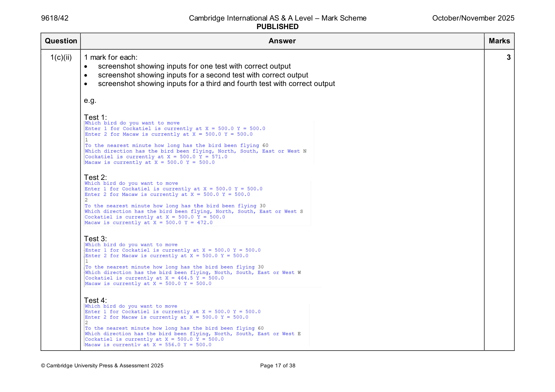The height and width of the screenshot is (392, 555).
Task: Click the copyright notice in footer
Action: click(x=102, y=366)
